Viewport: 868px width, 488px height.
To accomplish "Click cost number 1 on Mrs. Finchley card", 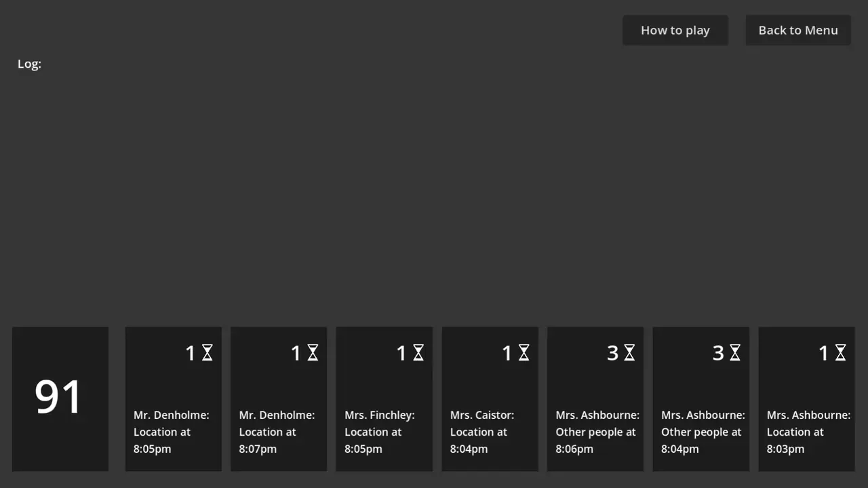I will [401, 352].
